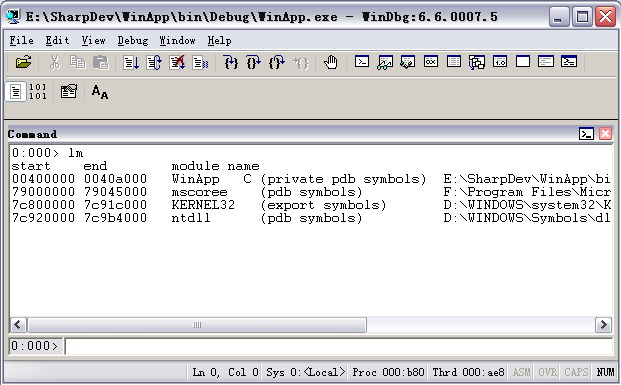Click the left scroll arrow of the Command output
The height and width of the screenshot is (385, 621).
(x=18, y=325)
